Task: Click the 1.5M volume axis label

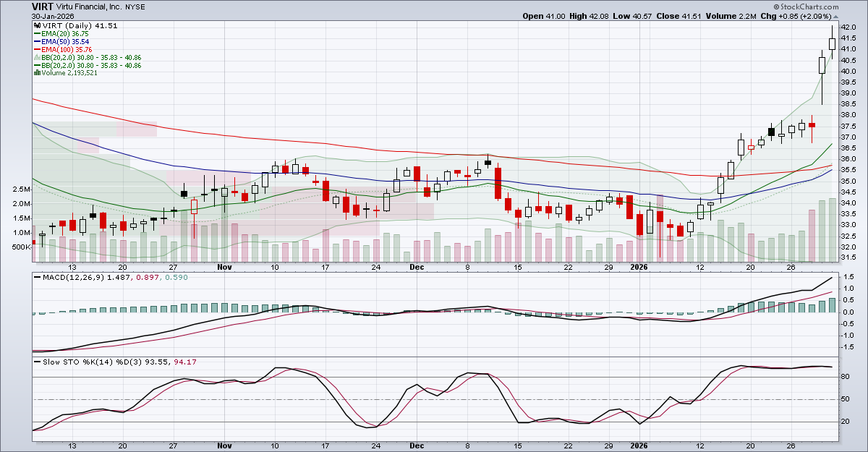Action: pos(22,218)
